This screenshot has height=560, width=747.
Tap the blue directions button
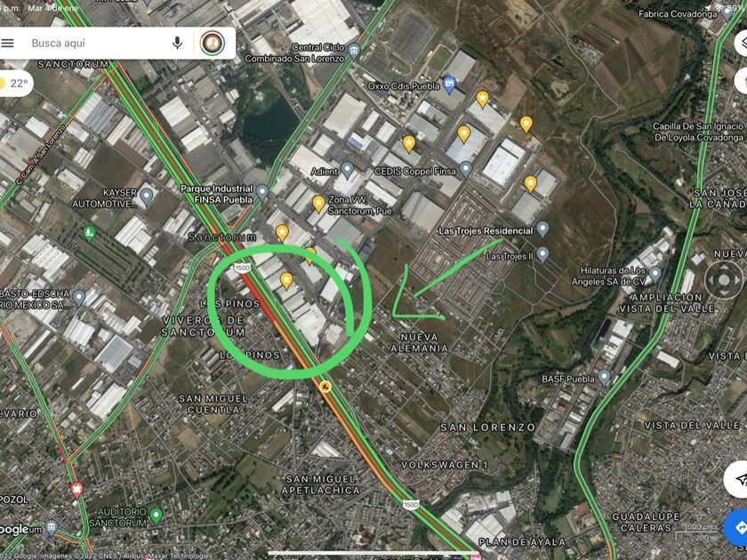737,528
